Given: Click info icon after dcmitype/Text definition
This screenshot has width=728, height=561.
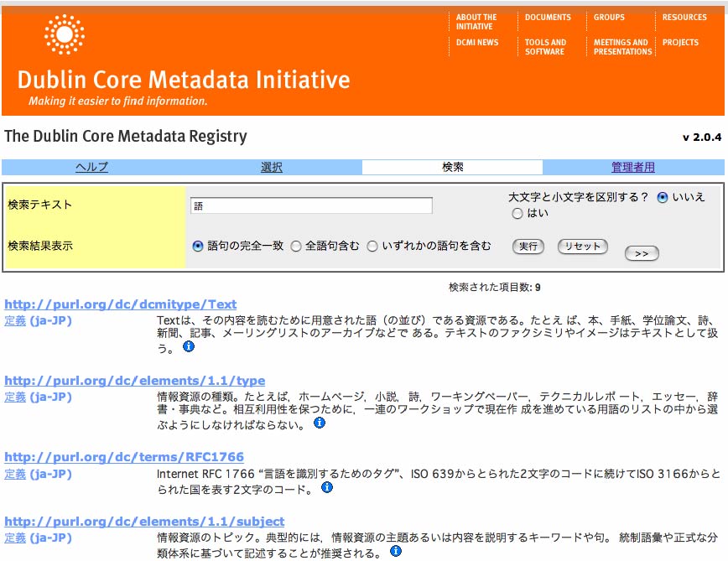Looking at the screenshot, I should (x=189, y=346).
